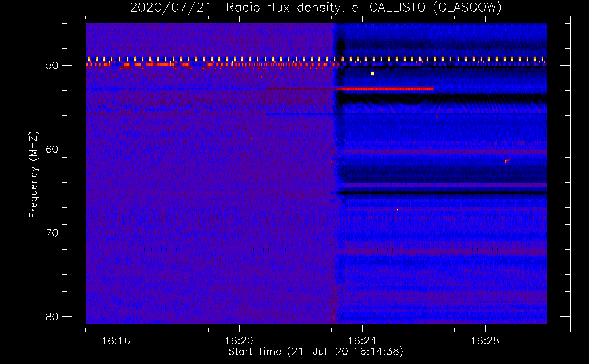Click the 'Start Time (21-Jul-20 16:14:38)' label
This screenshot has height=364, width=589.
[x=316, y=352]
